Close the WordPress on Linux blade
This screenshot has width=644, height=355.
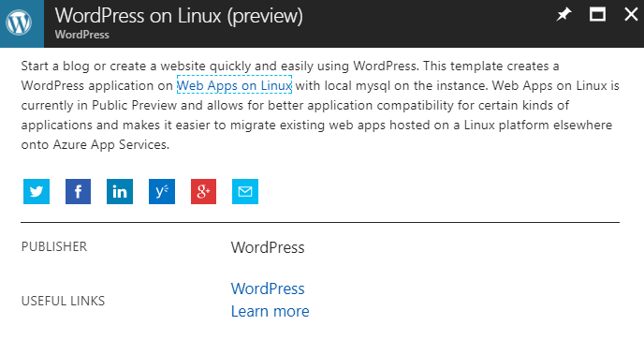[x=631, y=15]
